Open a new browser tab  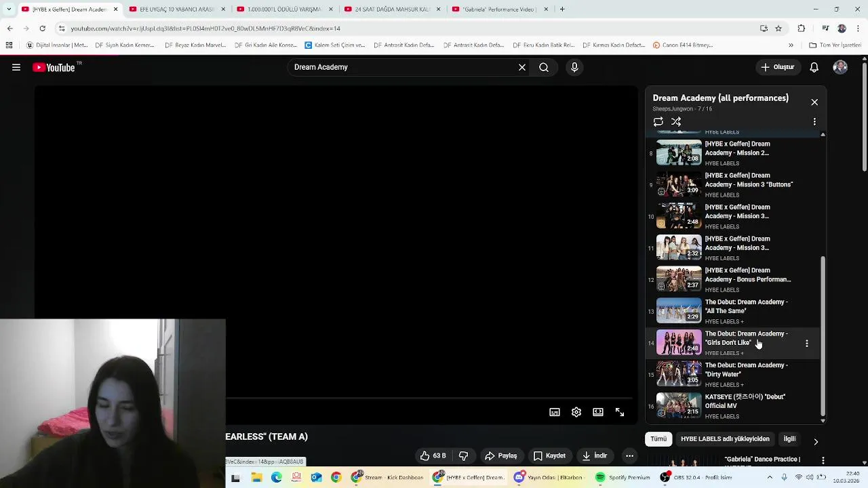click(x=562, y=9)
